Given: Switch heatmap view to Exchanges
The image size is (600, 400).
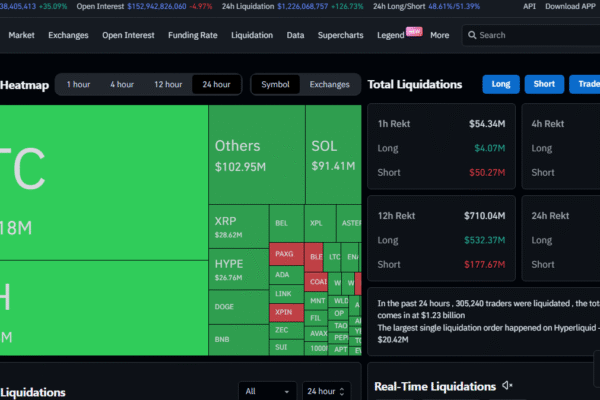Looking at the screenshot, I should [x=329, y=85].
